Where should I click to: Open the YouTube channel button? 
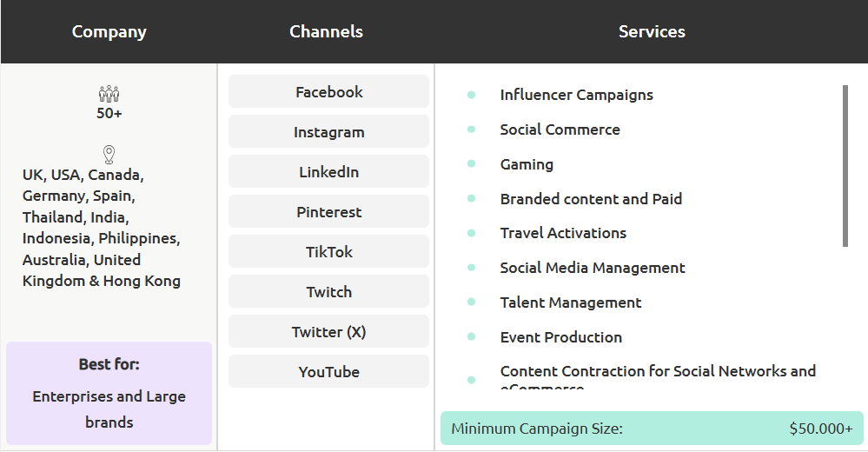(328, 372)
